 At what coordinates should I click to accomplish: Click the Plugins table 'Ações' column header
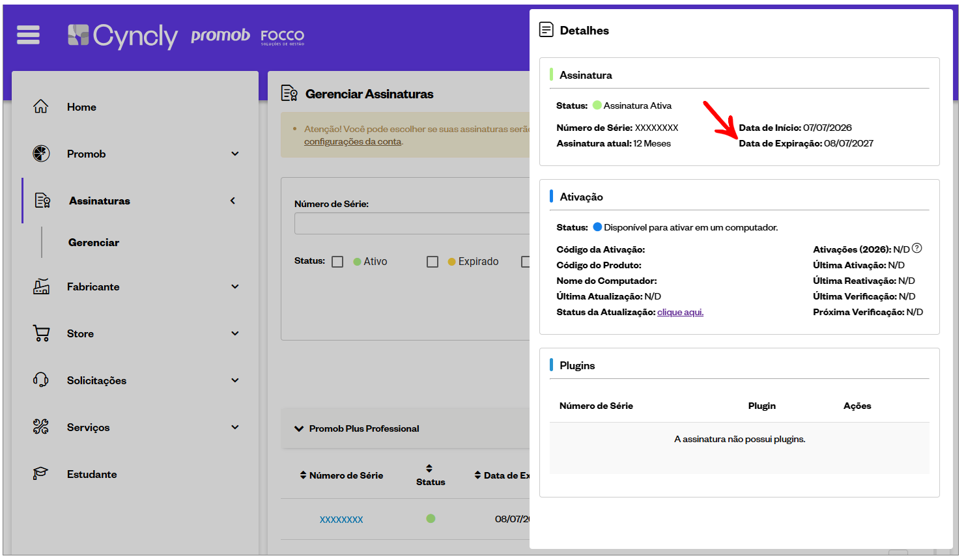tap(857, 406)
